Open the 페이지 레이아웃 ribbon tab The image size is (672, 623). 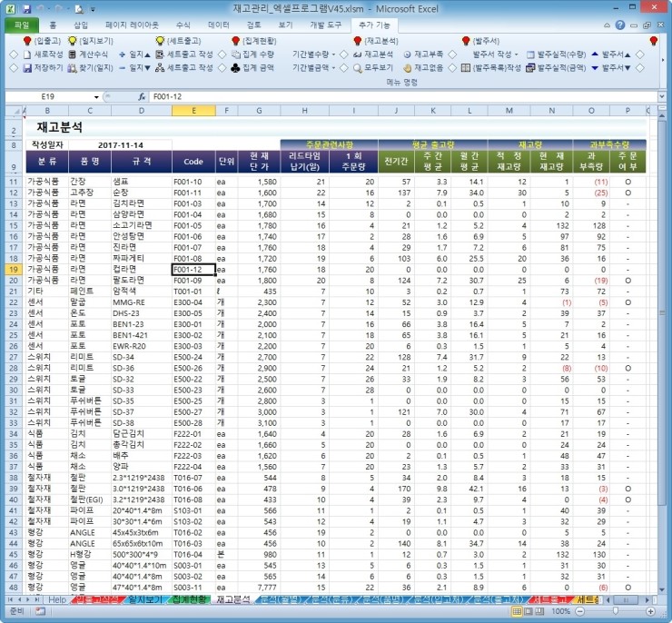coord(132,25)
